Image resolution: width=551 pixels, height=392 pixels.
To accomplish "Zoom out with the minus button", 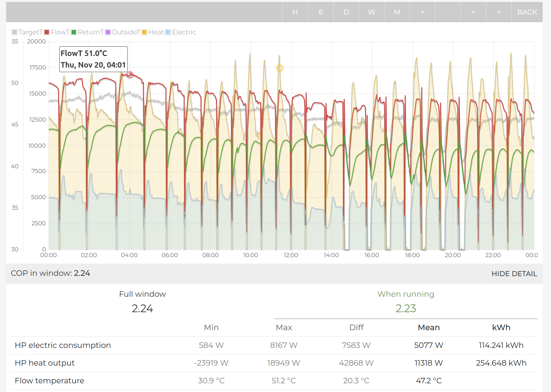I will (x=448, y=12).
